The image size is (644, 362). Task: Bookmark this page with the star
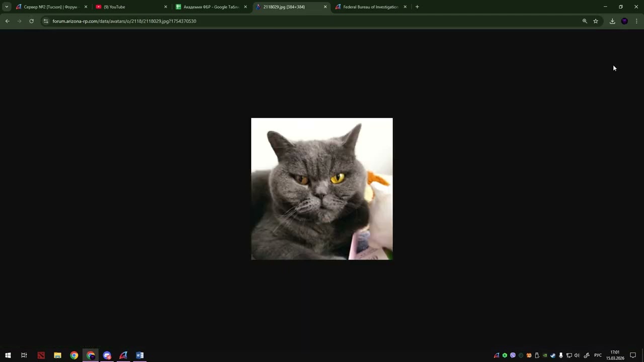coord(596,21)
